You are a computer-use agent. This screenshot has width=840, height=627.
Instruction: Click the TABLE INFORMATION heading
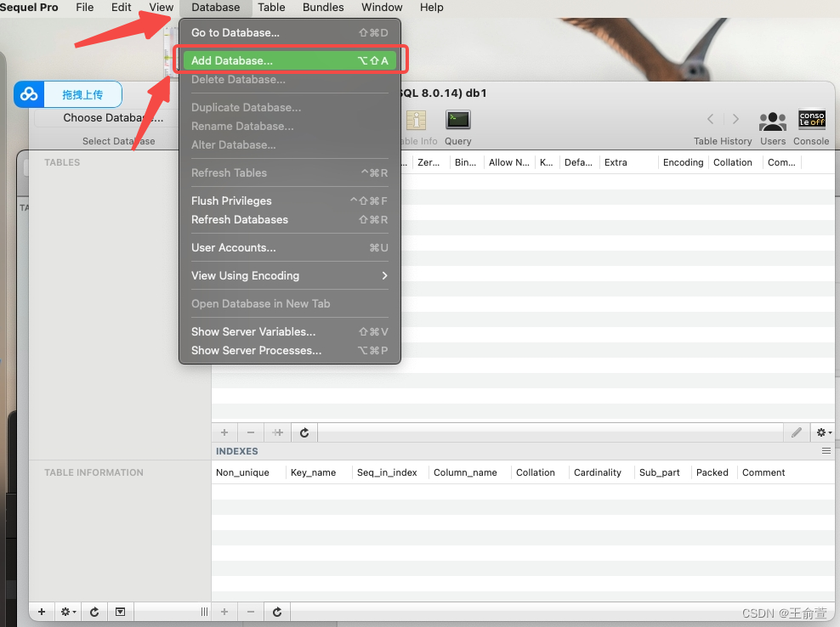click(x=94, y=472)
